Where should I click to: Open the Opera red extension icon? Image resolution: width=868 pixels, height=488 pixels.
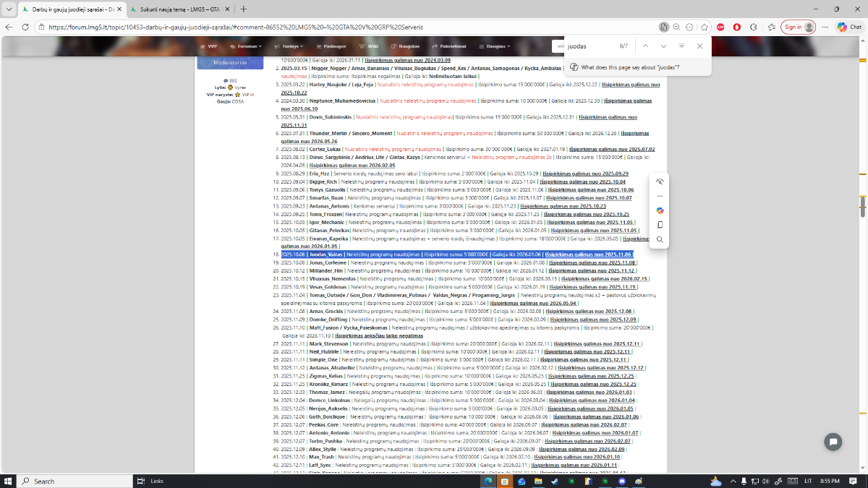coord(737,27)
